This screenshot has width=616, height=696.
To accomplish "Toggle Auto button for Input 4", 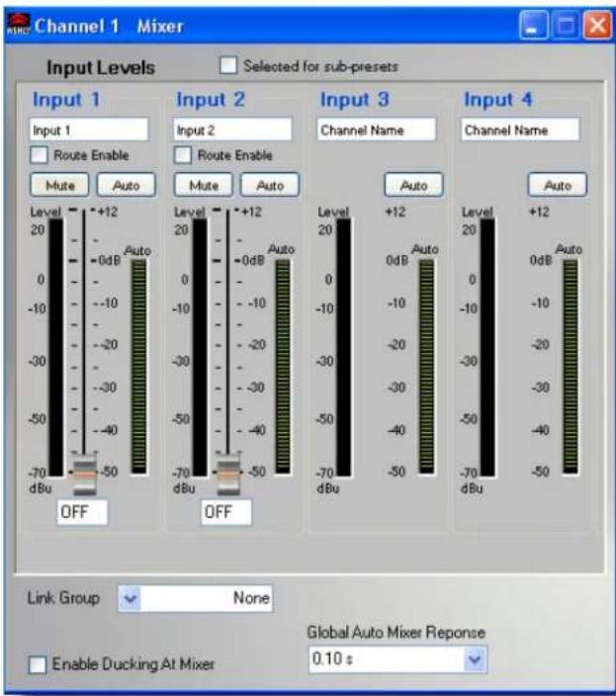I will (558, 185).
